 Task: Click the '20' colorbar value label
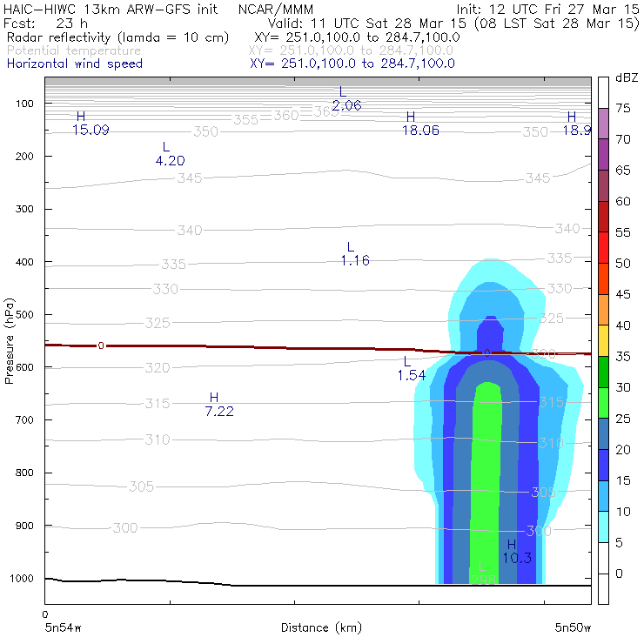(x=622, y=450)
